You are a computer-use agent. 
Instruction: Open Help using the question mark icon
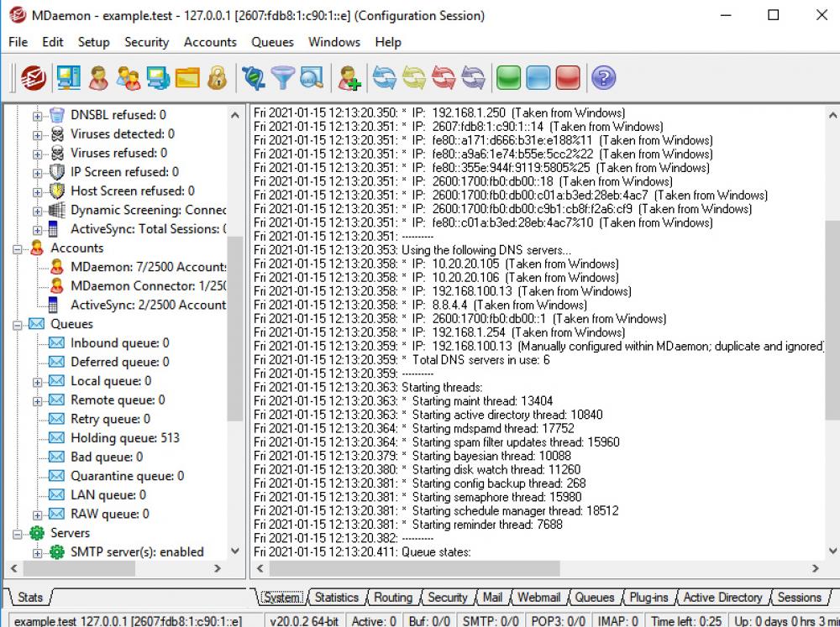click(603, 77)
